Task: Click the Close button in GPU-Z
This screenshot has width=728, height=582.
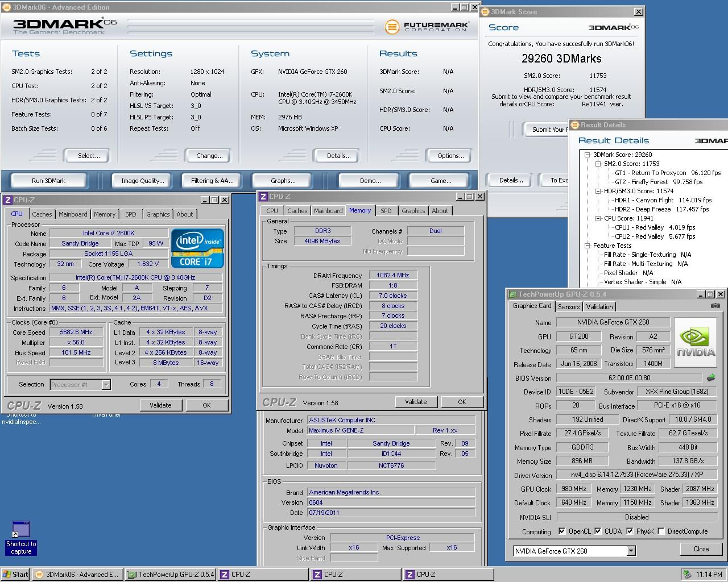Action: (701, 549)
